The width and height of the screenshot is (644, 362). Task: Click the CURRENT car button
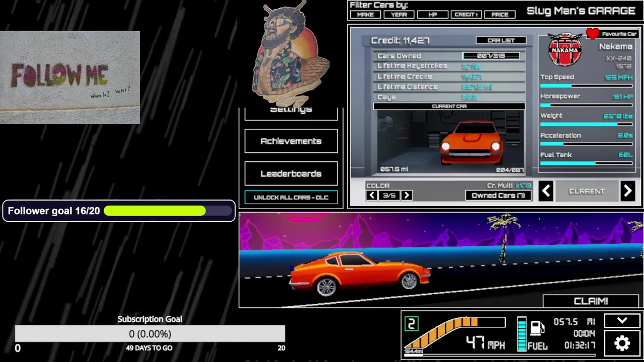[587, 191]
